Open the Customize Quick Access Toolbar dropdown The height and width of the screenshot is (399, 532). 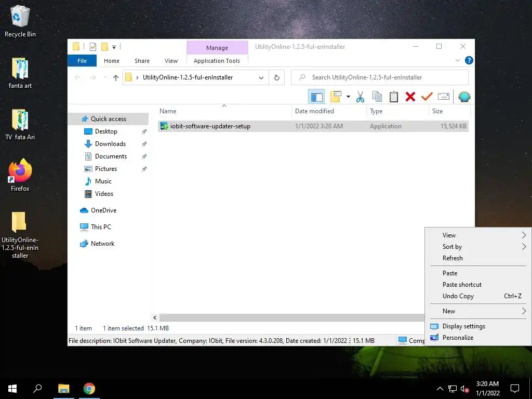[114, 47]
